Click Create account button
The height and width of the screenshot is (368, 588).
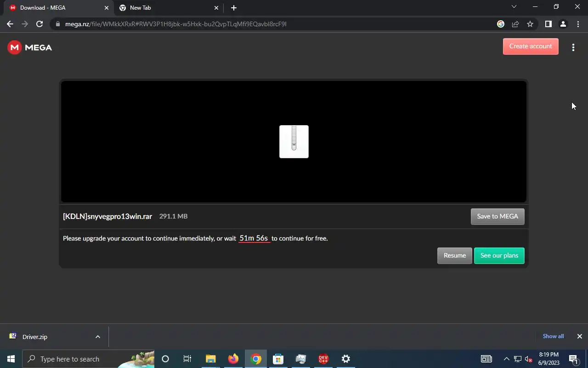531,46
